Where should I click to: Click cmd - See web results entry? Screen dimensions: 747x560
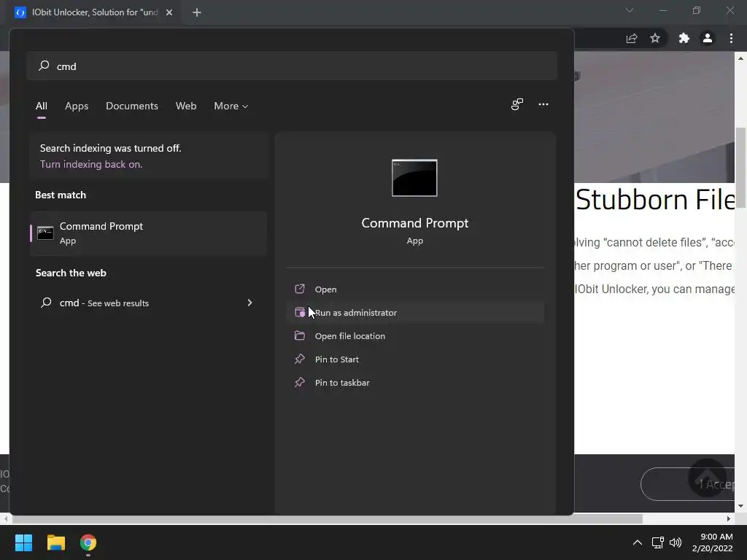tap(148, 303)
